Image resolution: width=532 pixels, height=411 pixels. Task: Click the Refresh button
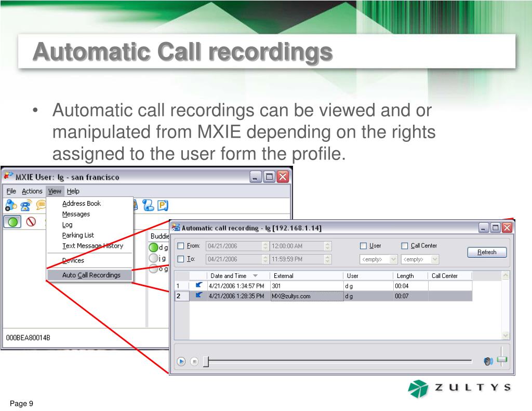[487, 252]
